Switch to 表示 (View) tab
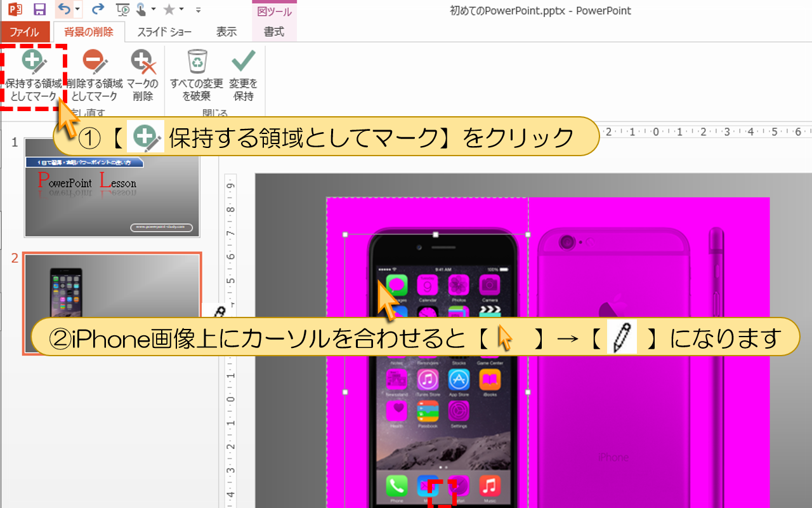 pyautogui.click(x=226, y=32)
